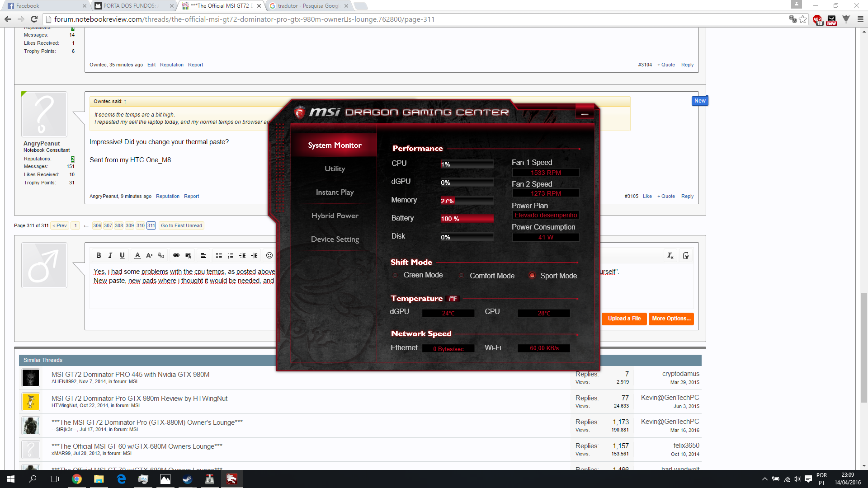Image resolution: width=868 pixels, height=488 pixels.
Task: Open Windows Start menu
Action: point(11,479)
